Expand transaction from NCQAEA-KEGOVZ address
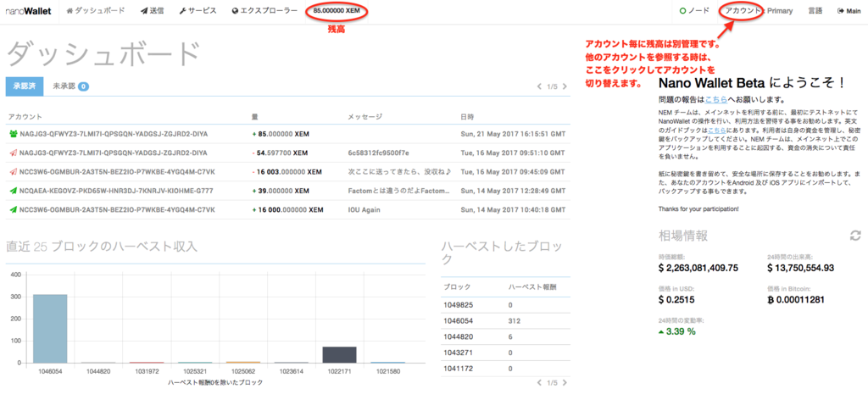Image resolution: width=868 pixels, height=411 pixels. pyautogui.click(x=288, y=191)
